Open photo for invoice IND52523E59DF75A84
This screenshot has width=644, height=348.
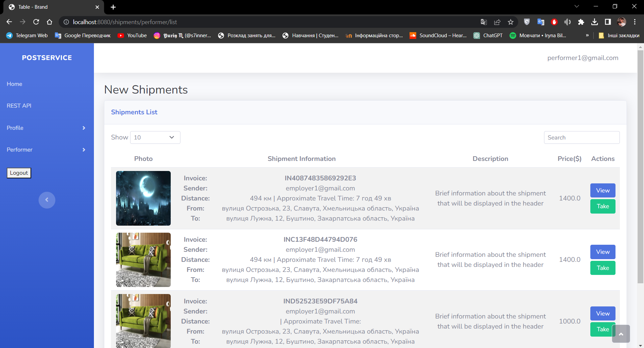click(143, 321)
